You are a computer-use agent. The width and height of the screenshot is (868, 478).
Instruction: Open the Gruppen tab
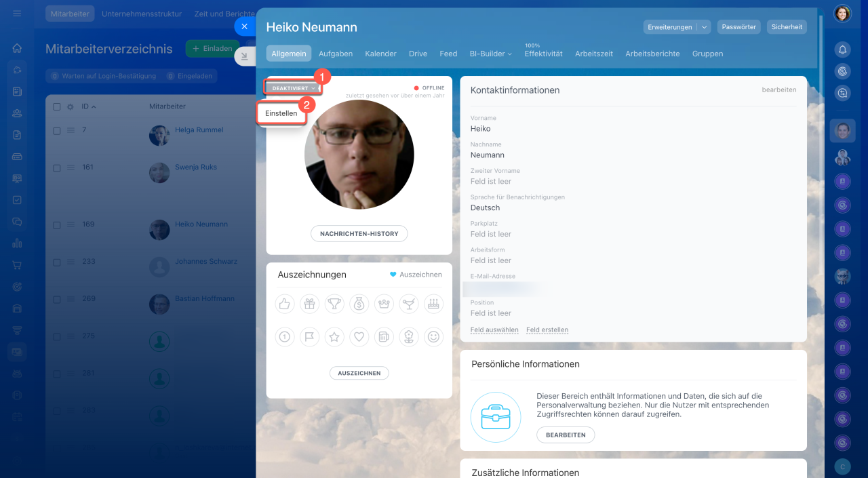[x=707, y=54]
